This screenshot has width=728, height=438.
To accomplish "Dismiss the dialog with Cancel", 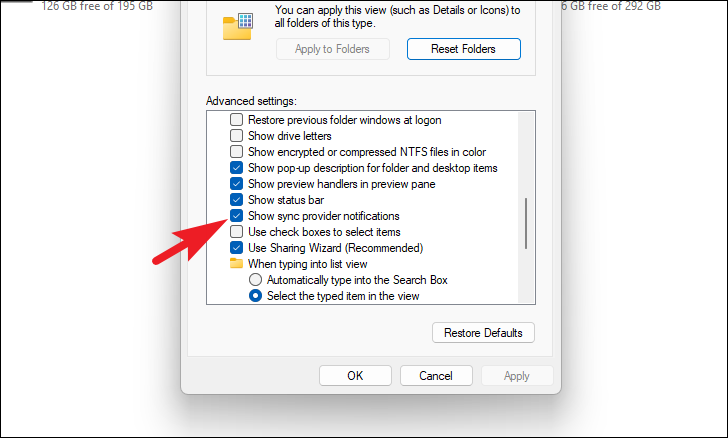I will coord(436,375).
